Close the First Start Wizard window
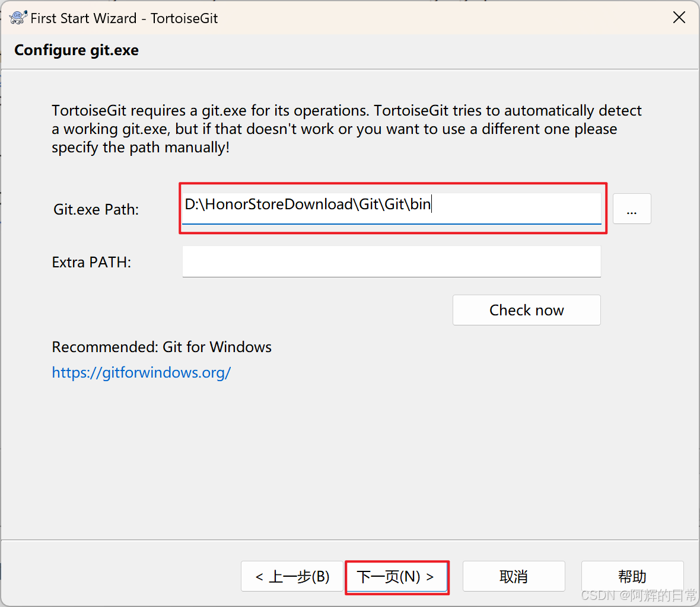 (679, 17)
